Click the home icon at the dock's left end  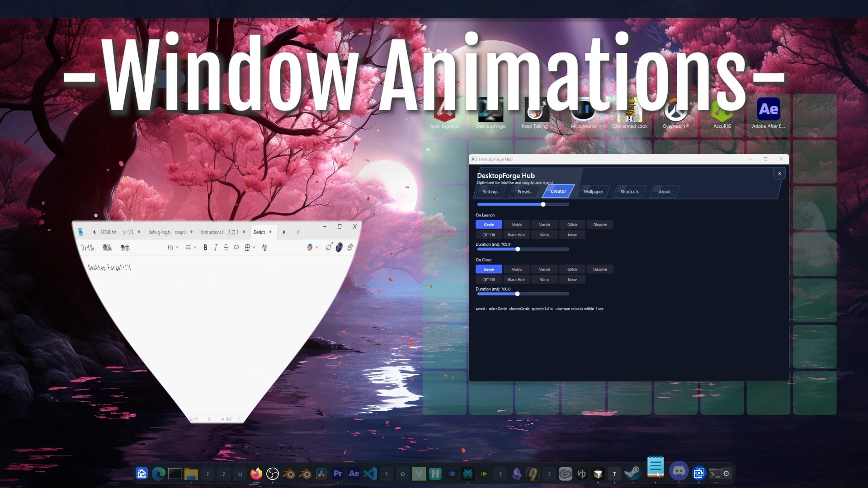[142, 474]
